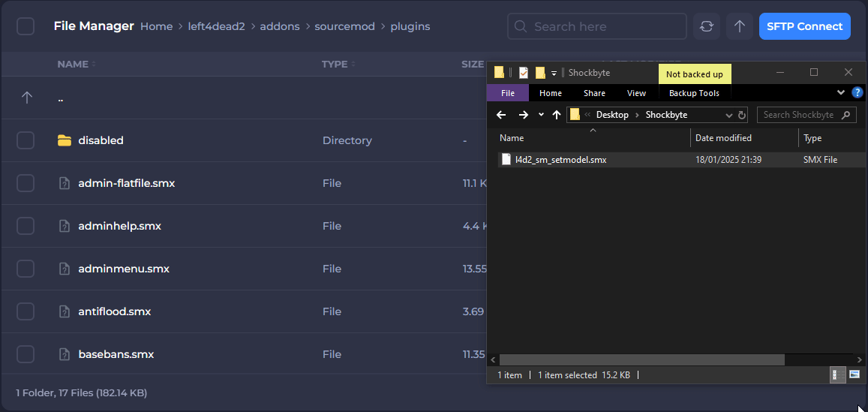Tick the checkbox for admin-flatfile.smx
The width and height of the screenshot is (868, 412).
[x=26, y=183]
